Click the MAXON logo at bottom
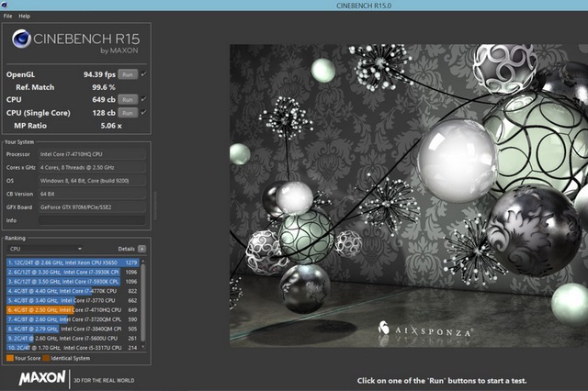Image resolution: width=588 pixels, height=391 pixels. pyautogui.click(x=42, y=378)
